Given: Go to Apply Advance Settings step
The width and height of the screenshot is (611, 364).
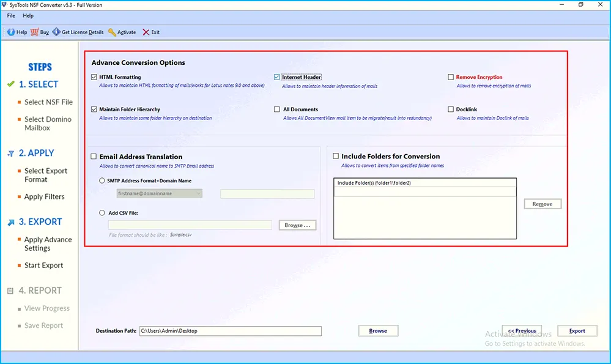Looking at the screenshot, I should tap(48, 243).
